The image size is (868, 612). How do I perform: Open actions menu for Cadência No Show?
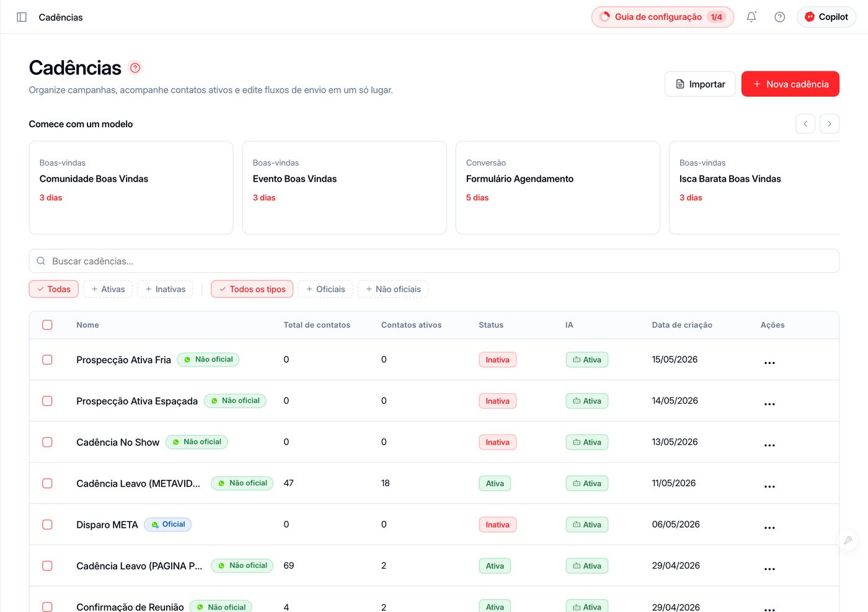coord(769,445)
